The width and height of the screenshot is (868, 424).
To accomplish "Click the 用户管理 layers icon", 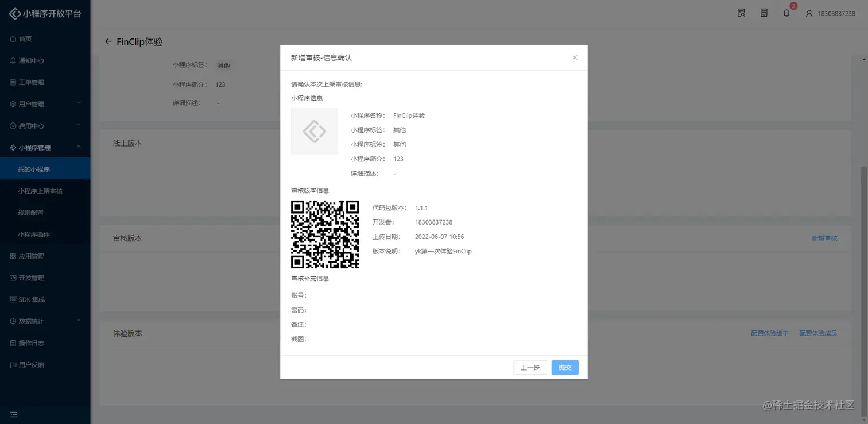I will pos(13,104).
